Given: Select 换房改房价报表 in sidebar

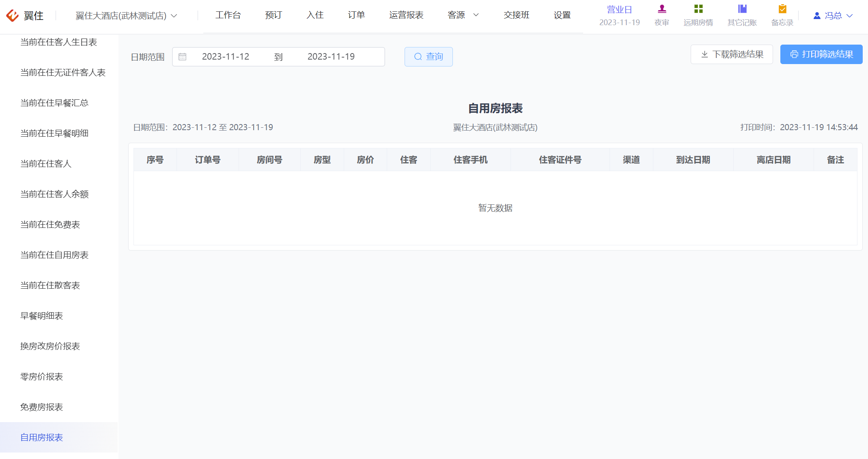Looking at the screenshot, I should (x=59, y=346).
